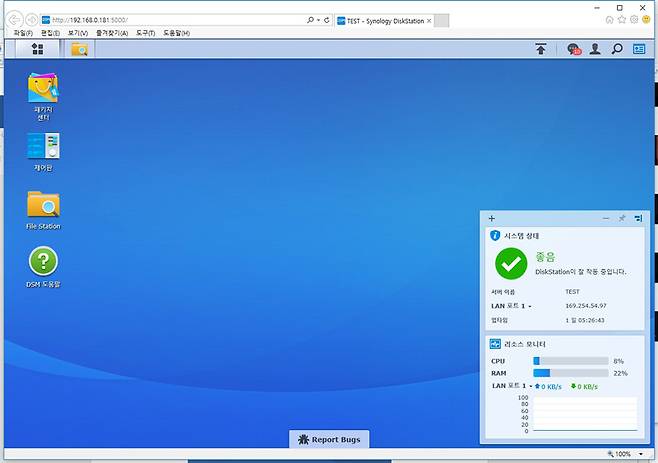Expand LAN port 1 dropdown in system status
The width and height of the screenshot is (658, 463).
pos(530,306)
